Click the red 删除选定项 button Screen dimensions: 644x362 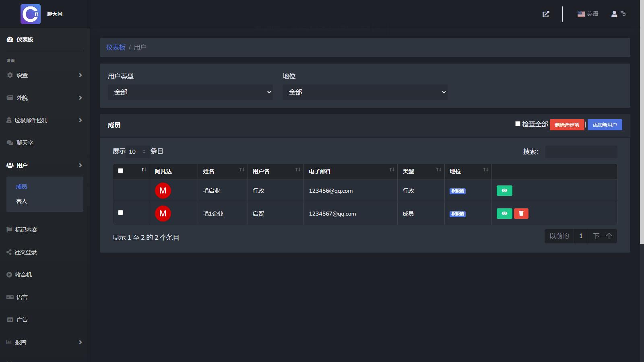tap(567, 125)
